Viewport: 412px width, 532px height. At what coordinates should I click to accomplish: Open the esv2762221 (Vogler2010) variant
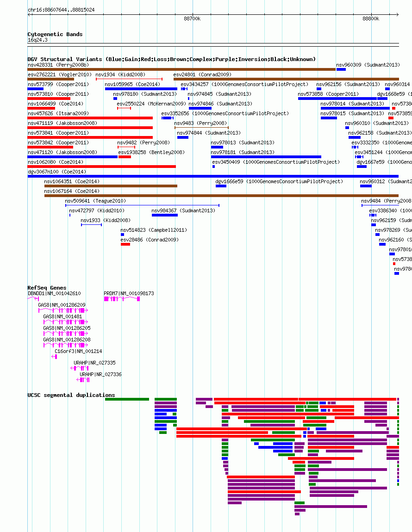click(60, 74)
